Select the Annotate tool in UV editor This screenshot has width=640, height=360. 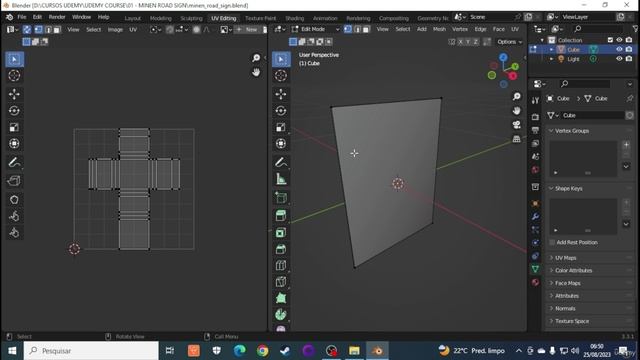(x=14, y=162)
